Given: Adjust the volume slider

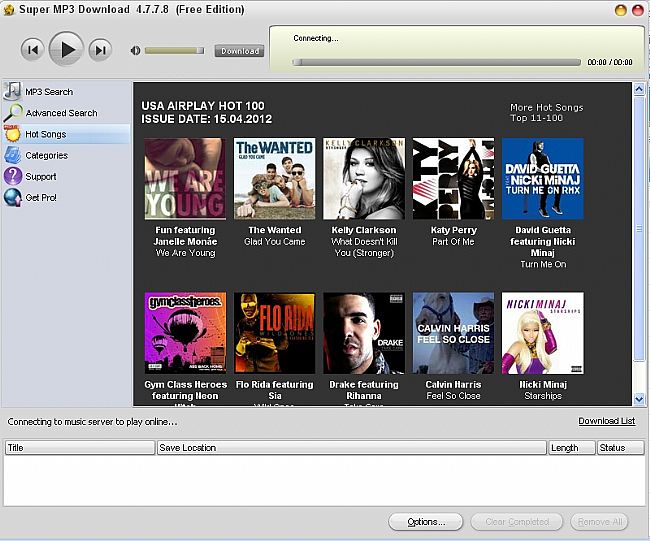Looking at the screenshot, I should (x=175, y=51).
